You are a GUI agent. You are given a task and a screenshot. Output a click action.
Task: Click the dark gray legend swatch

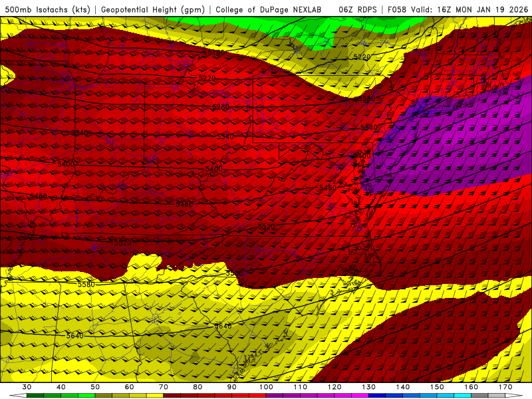point(479,395)
